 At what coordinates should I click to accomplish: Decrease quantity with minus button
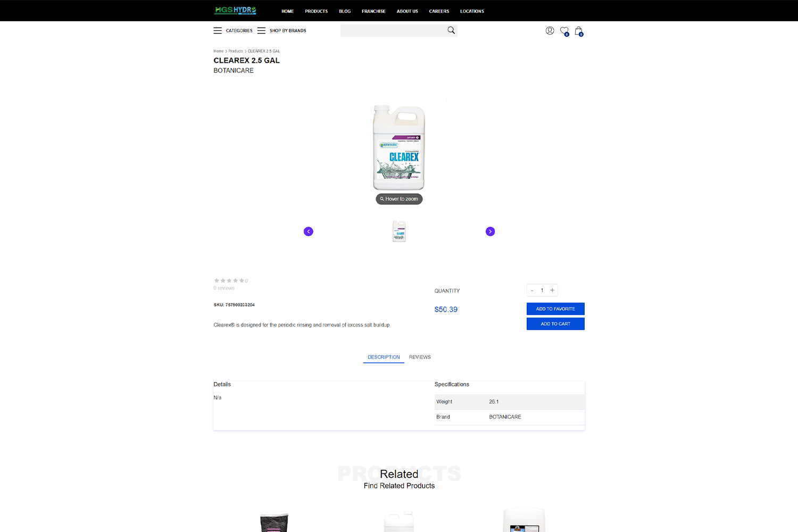pos(532,290)
